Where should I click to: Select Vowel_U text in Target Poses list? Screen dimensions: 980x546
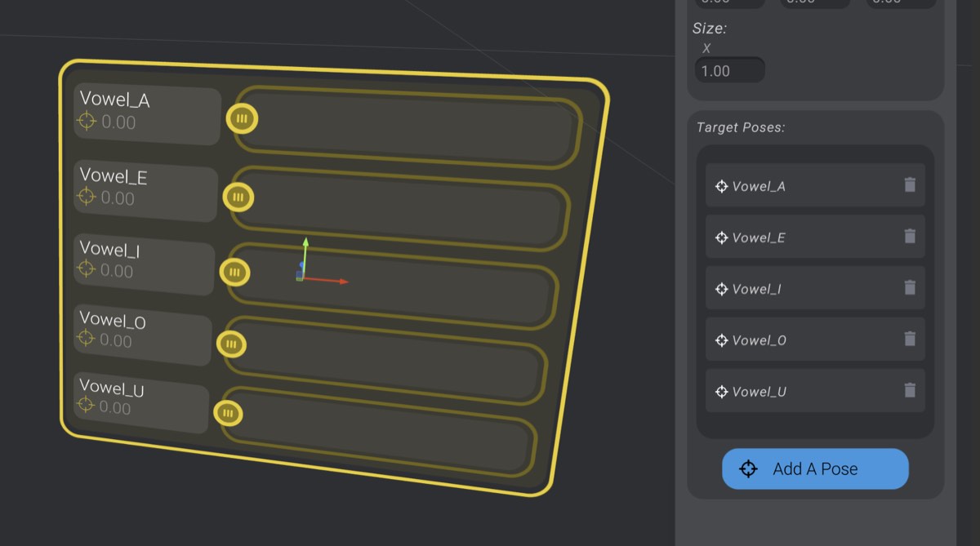click(x=759, y=392)
